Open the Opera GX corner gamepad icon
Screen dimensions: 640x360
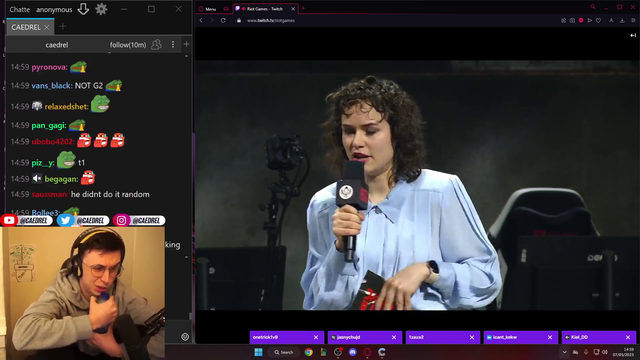pos(226,9)
